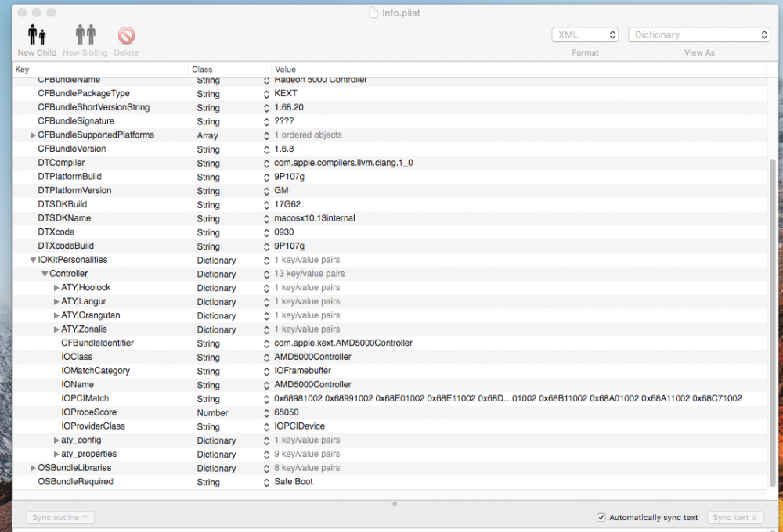Select the IOName key

(78, 385)
